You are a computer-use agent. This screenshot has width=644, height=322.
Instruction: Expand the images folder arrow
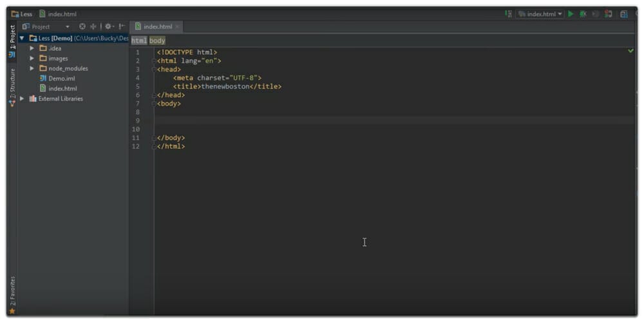32,58
